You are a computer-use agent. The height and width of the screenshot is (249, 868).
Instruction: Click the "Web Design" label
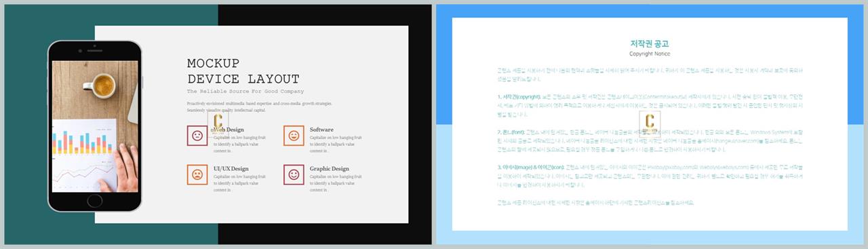[229, 130]
